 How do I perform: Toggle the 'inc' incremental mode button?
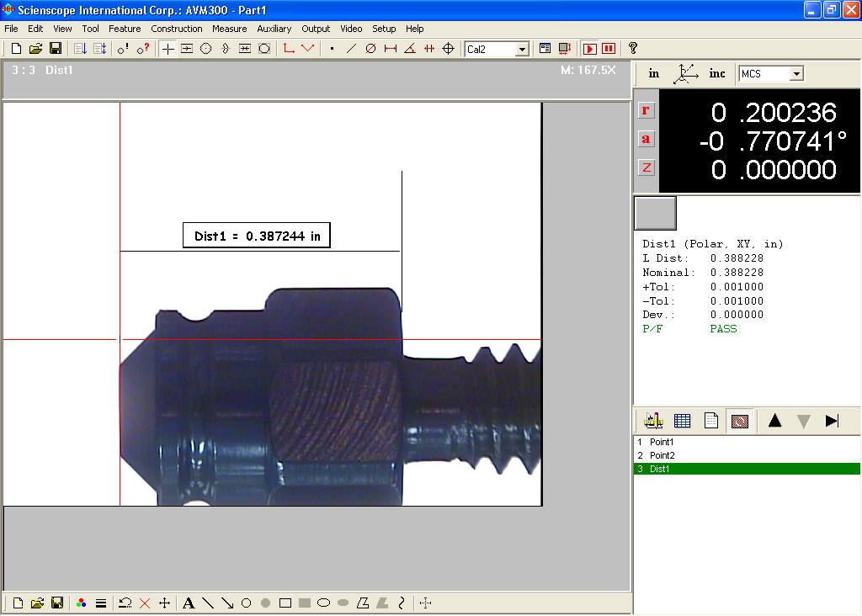[x=717, y=73]
